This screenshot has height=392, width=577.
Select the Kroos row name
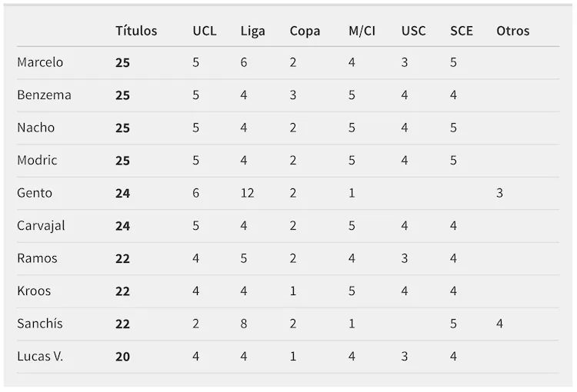point(34,291)
